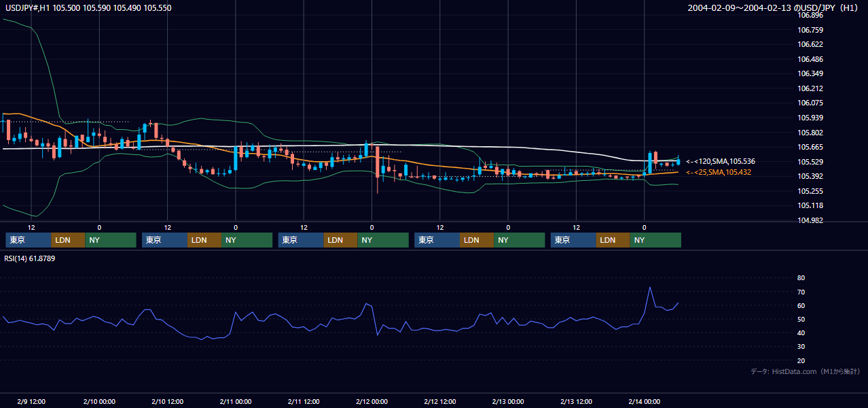Click the 2/12 00:00 date label
The height and width of the screenshot is (408, 868).
[372, 401]
